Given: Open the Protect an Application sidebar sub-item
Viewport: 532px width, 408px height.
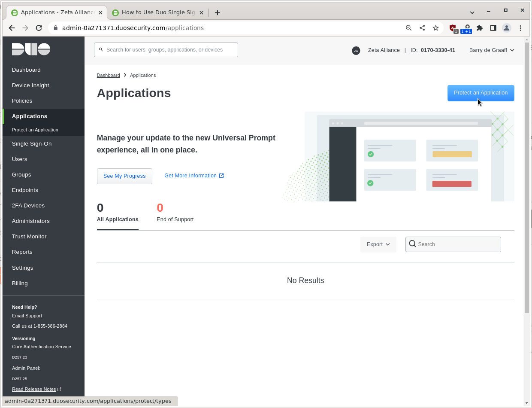Looking at the screenshot, I should (x=35, y=130).
